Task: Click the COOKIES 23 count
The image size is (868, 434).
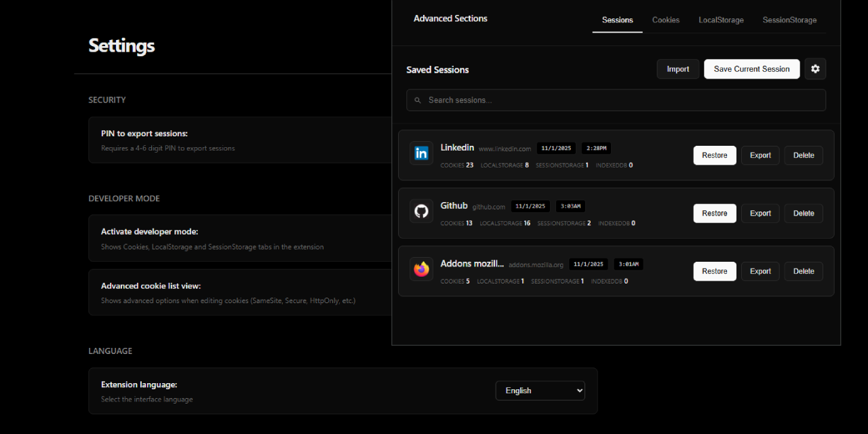Action: (457, 165)
